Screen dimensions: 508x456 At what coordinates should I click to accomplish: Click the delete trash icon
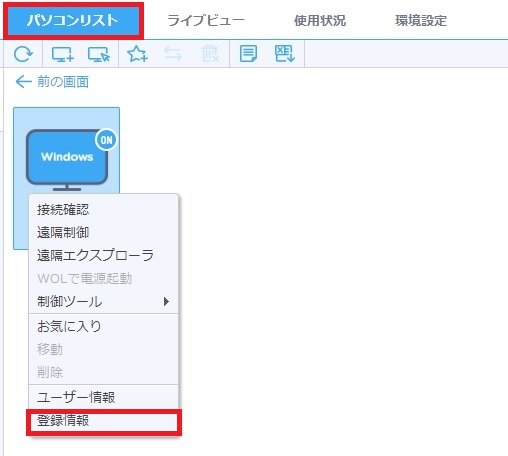[210, 54]
